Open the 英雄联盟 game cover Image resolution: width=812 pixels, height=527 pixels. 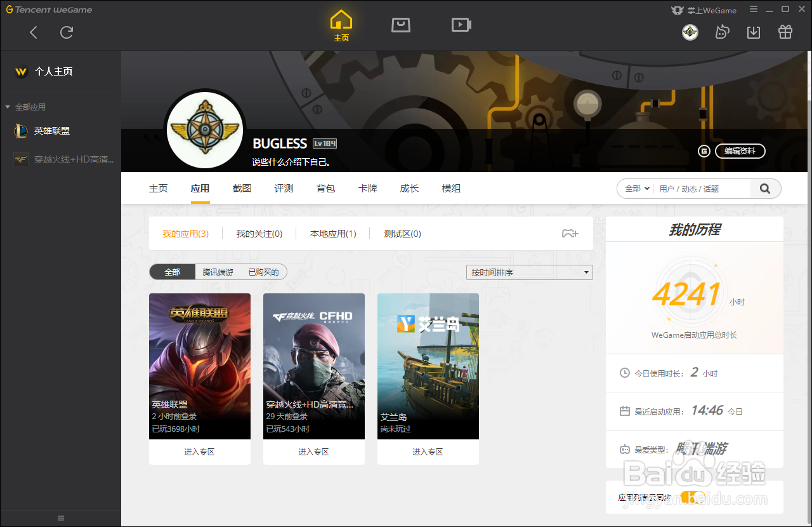(x=200, y=366)
